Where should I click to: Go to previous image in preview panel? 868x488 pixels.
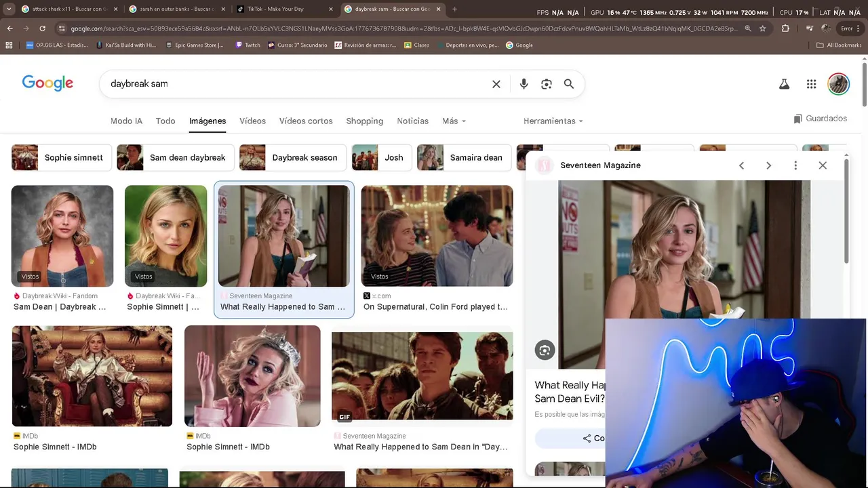point(742,165)
